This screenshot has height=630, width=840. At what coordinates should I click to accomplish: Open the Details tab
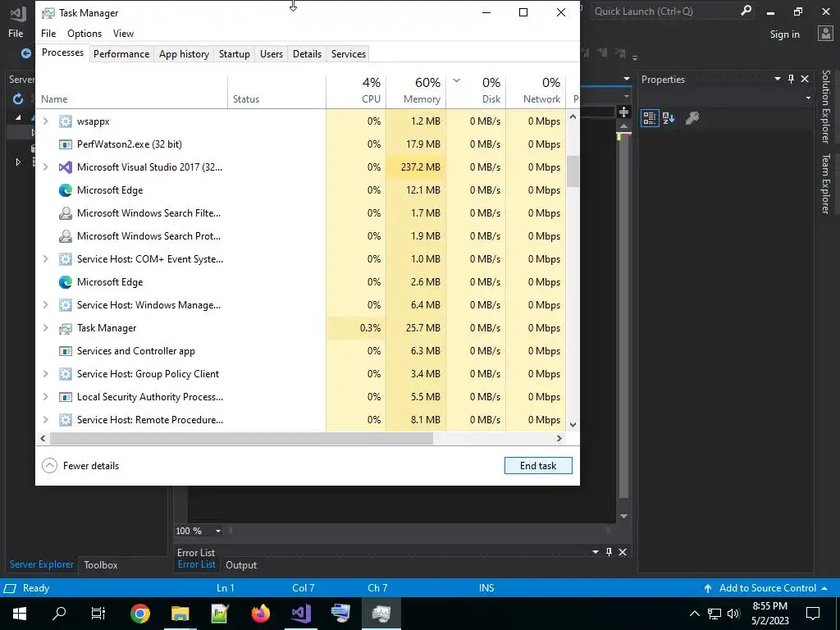click(307, 54)
